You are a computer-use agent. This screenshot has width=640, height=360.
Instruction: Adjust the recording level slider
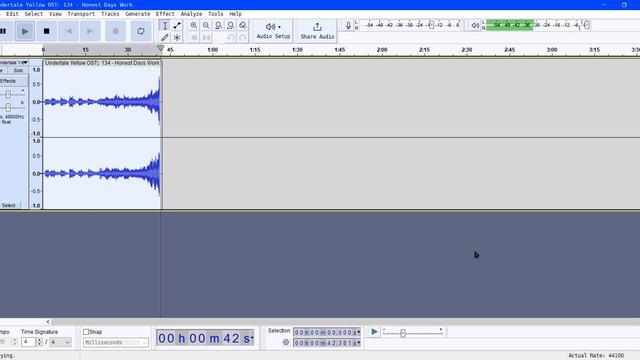(x=431, y=25)
